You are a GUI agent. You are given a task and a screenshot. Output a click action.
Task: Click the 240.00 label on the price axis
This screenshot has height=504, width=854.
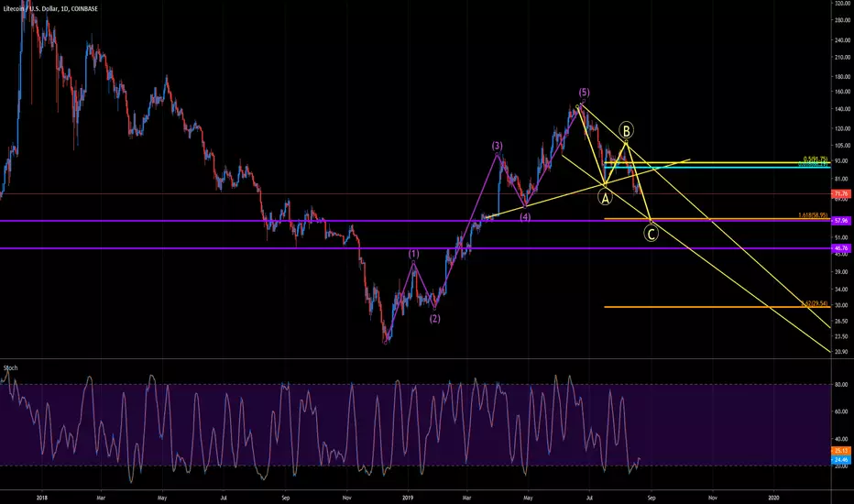click(842, 40)
